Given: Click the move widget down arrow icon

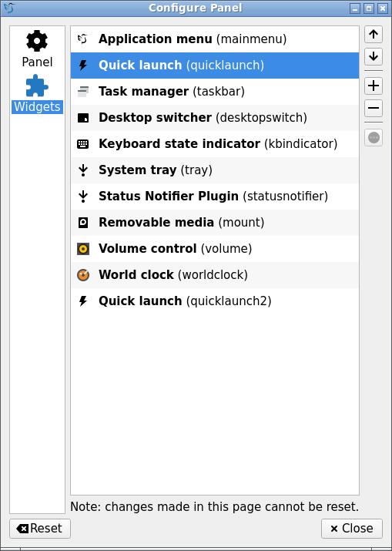Looking at the screenshot, I should pos(374,56).
